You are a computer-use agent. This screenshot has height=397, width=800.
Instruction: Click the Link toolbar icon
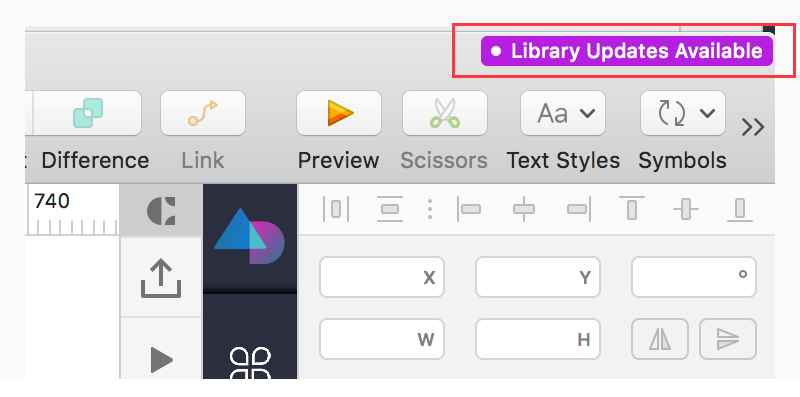point(203,113)
